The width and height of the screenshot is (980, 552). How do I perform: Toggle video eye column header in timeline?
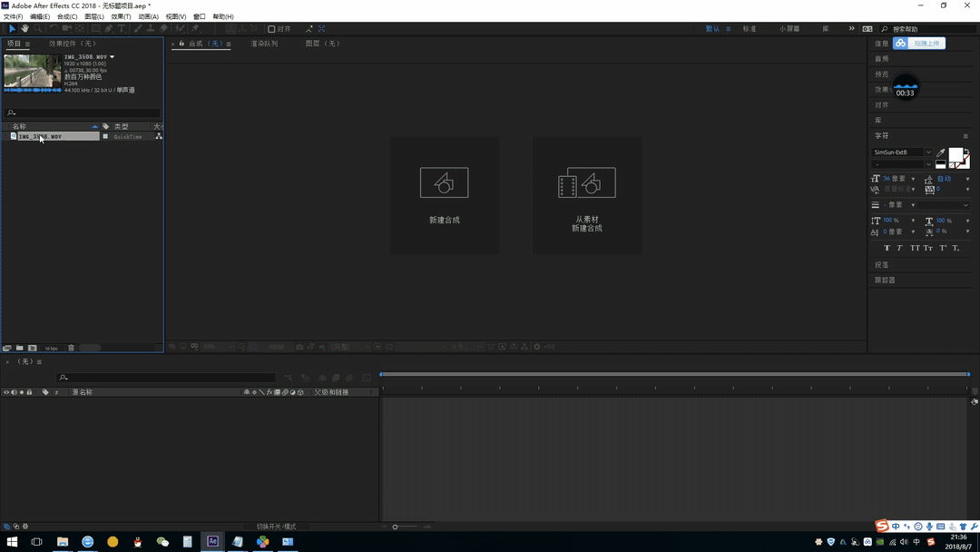coord(6,392)
